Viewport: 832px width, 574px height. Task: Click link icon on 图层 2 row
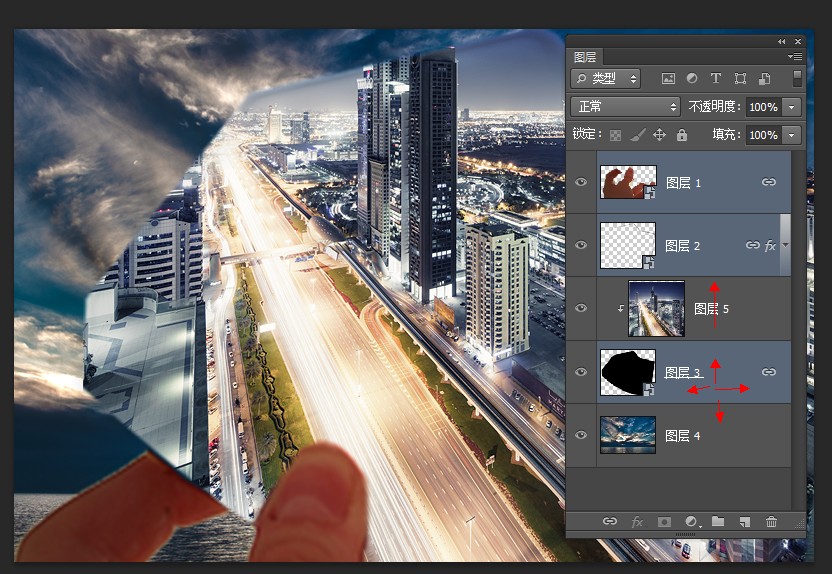[x=753, y=245]
